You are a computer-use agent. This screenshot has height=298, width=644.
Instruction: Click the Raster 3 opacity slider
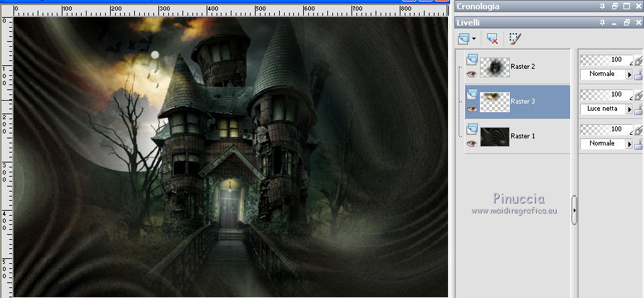tap(603, 95)
